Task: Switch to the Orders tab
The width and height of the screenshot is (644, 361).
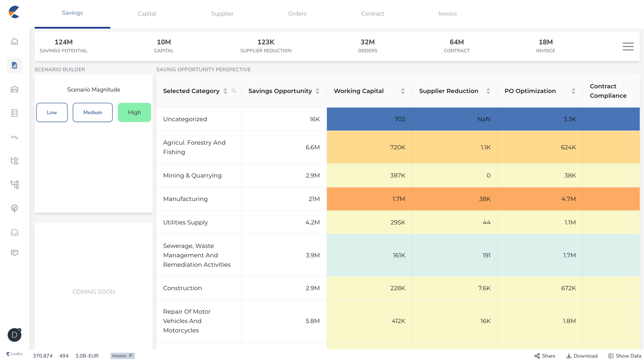Action: 297,14
